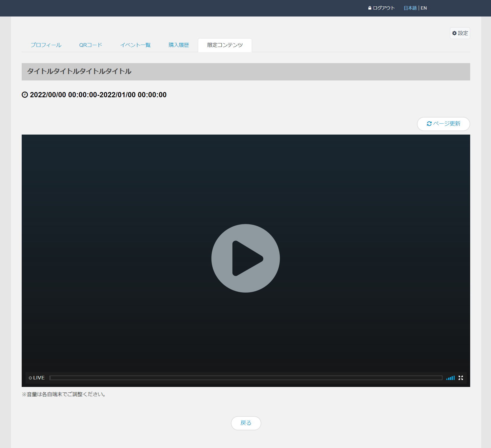This screenshot has width=491, height=448.
Task: Switch language to 日本語
Action: [x=410, y=8]
